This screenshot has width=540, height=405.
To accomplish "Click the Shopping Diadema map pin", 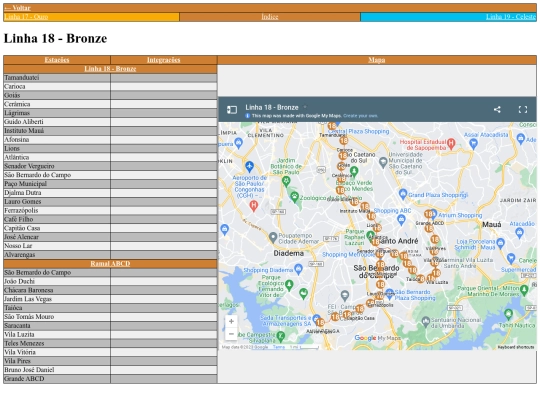I will (x=299, y=268).
